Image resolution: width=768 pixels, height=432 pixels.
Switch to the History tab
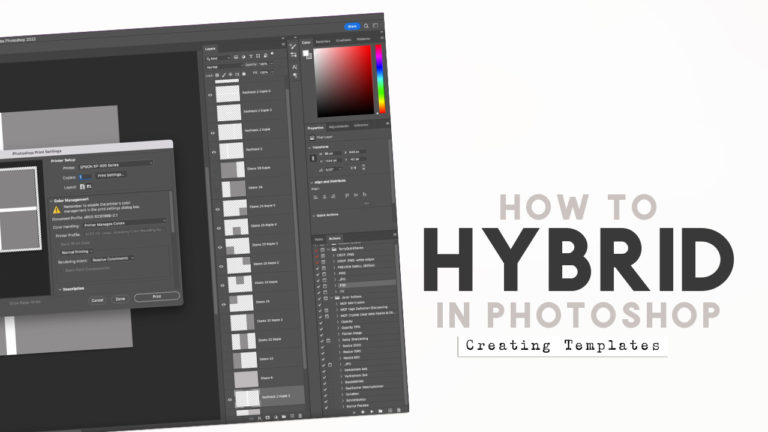coord(319,240)
